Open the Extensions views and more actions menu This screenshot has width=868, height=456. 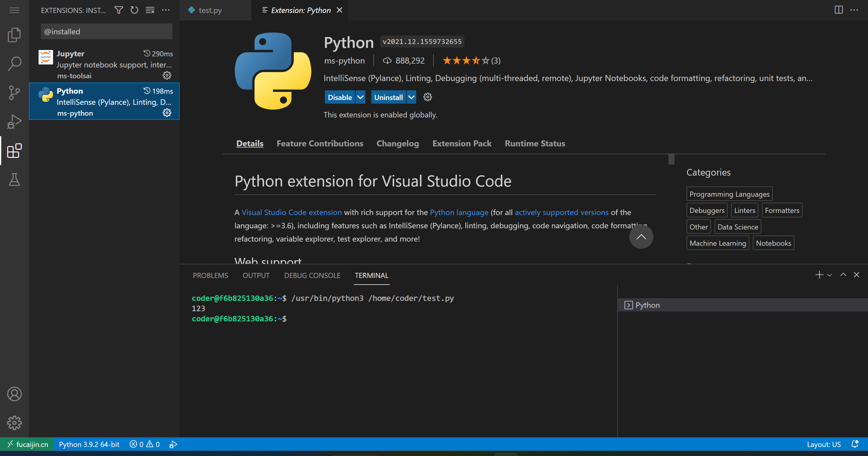(x=166, y=10)
